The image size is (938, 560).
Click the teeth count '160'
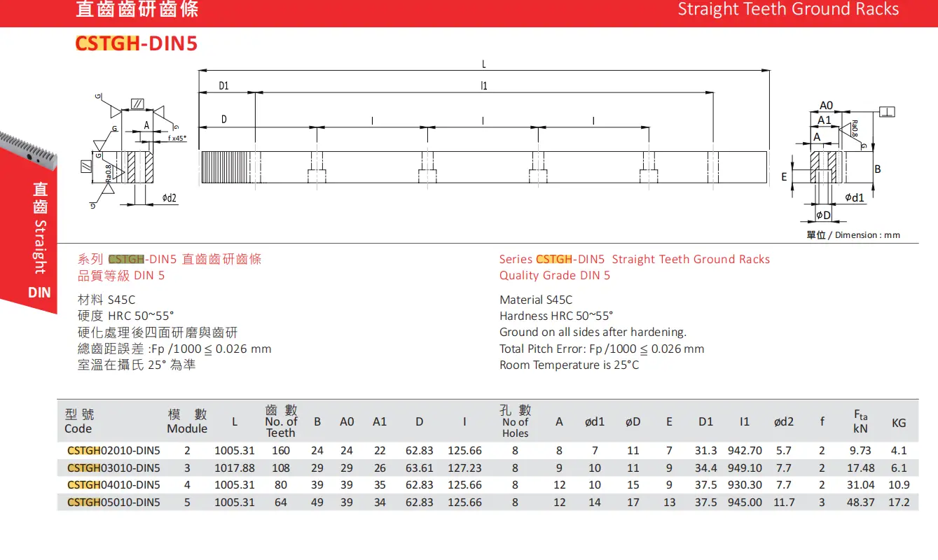(281, 451)
